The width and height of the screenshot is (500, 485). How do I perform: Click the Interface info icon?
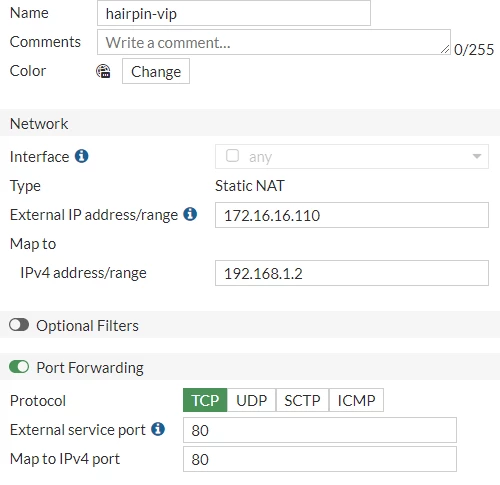click(x=82, y=156)
